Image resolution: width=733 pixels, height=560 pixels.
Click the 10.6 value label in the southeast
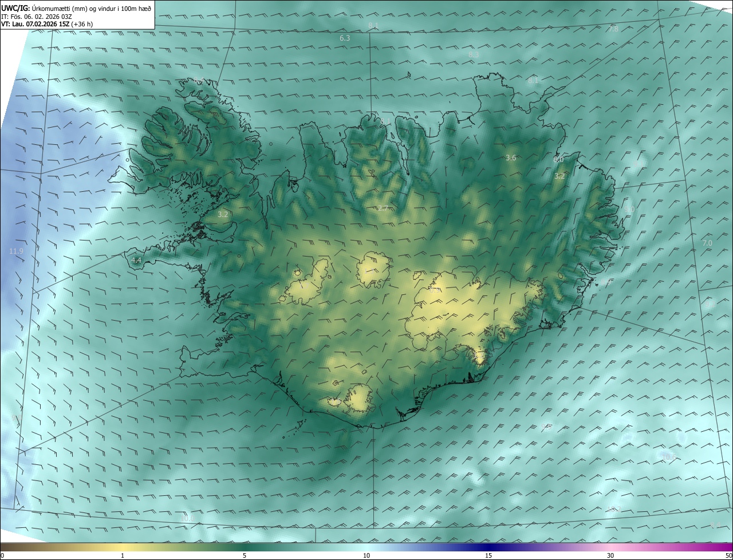[x=668, y=457]
